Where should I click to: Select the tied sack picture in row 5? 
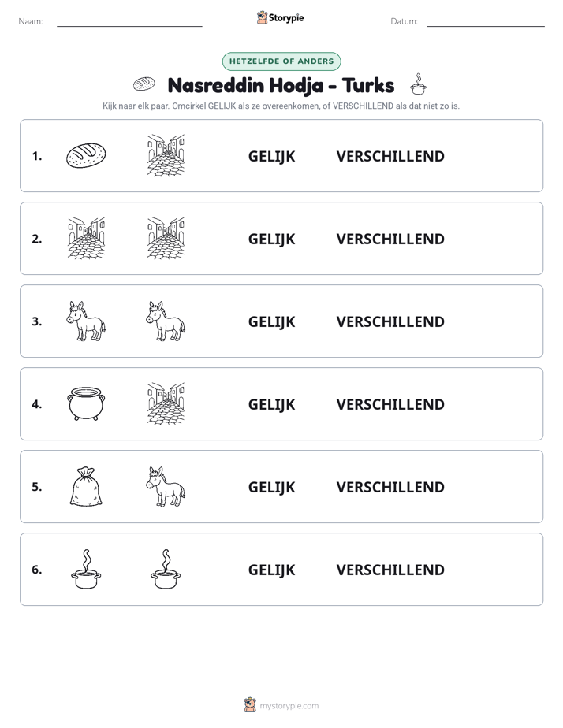point(86,486)
